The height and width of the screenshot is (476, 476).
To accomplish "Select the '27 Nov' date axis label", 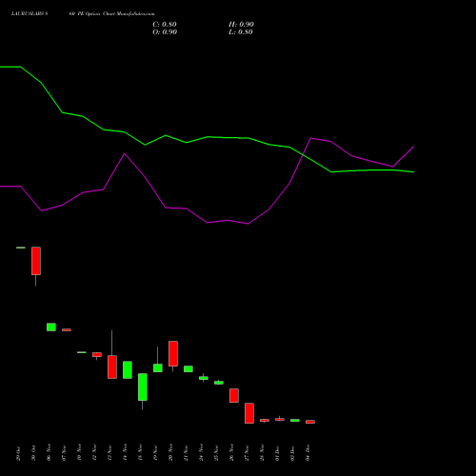I will pyautogui.click(x=247, y=453).
